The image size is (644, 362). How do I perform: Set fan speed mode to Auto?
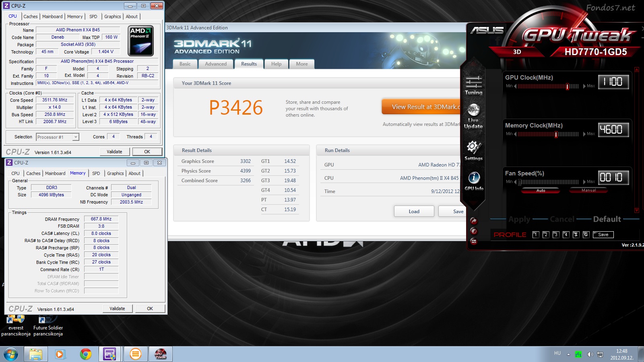(x=541, y=191)
